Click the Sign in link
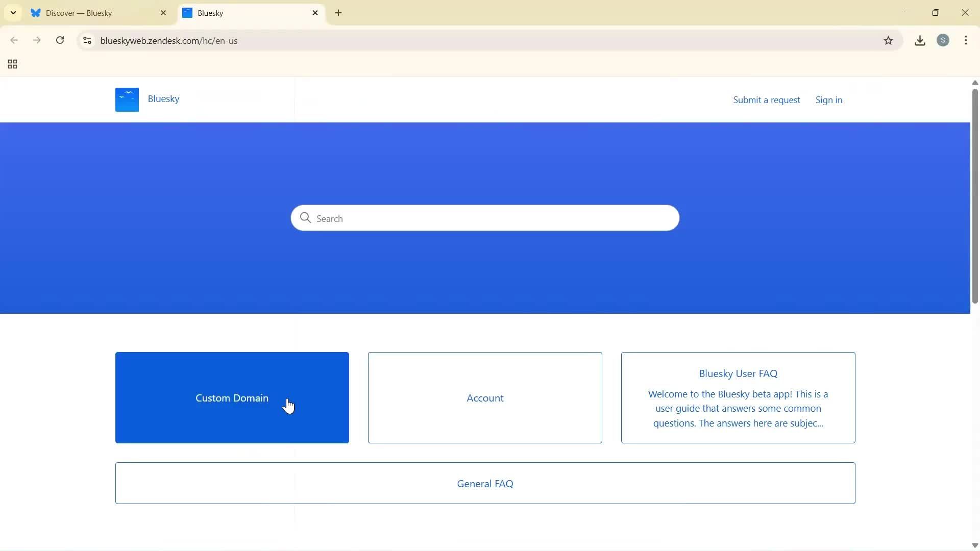 pyautogui.click(x=829, y=99)
